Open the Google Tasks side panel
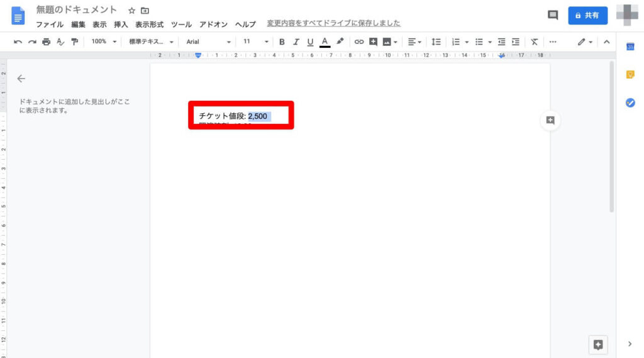The image size is (644, 358). (x=630, y=103)
